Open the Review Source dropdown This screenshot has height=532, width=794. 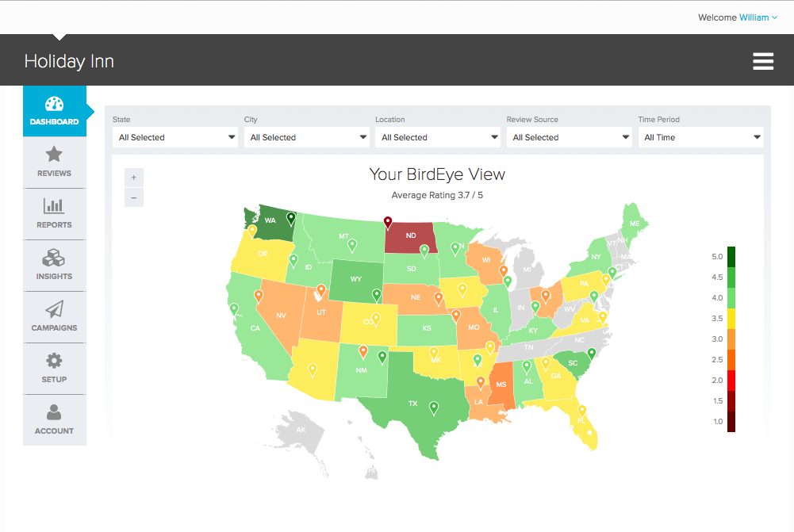coord(570,137)
